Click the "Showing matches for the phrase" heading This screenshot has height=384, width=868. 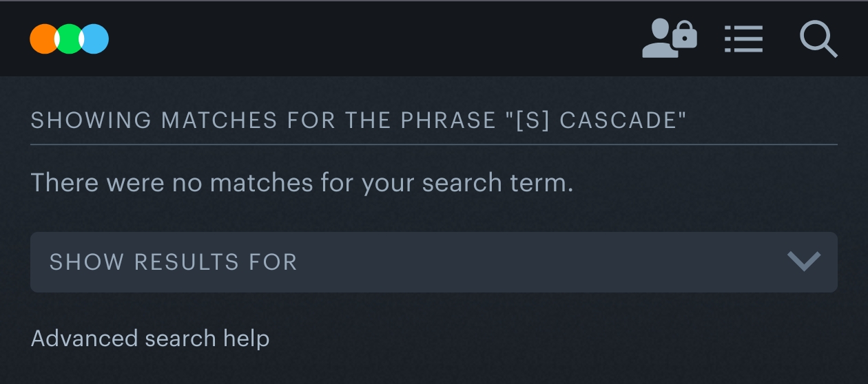pyautogui.click(x=262, y=120)
